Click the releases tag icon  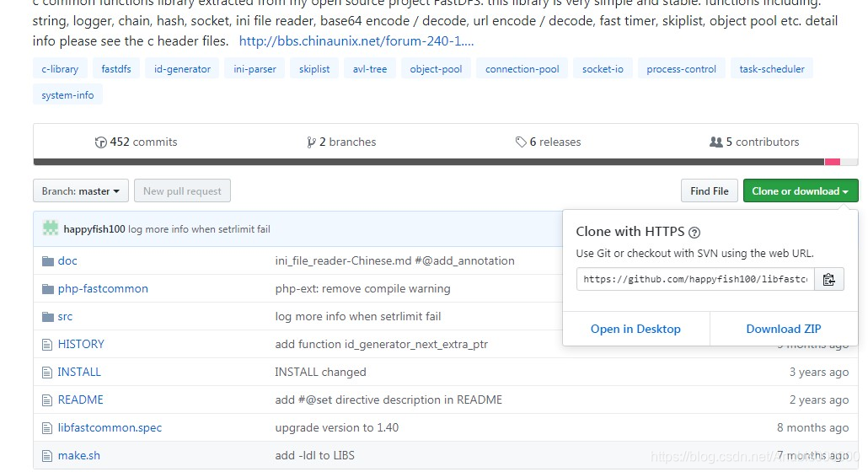pyautogui.click(x=520, y=142)
